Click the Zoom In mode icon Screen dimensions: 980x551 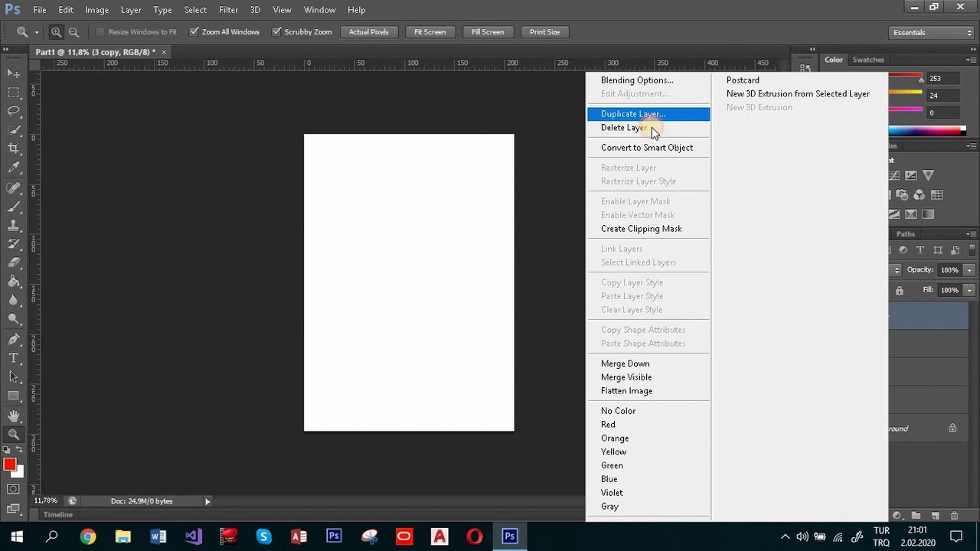57,32
